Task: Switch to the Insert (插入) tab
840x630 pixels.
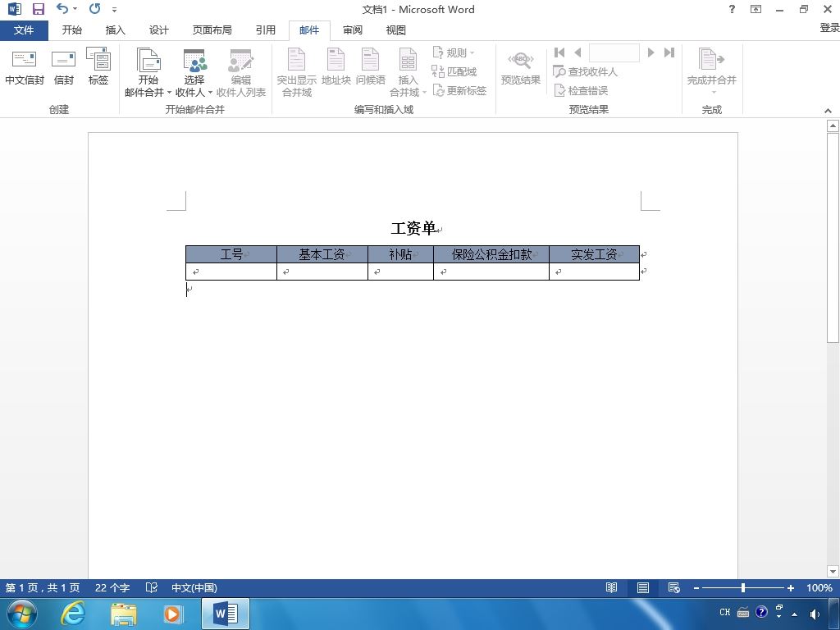Action: point(115,30)
